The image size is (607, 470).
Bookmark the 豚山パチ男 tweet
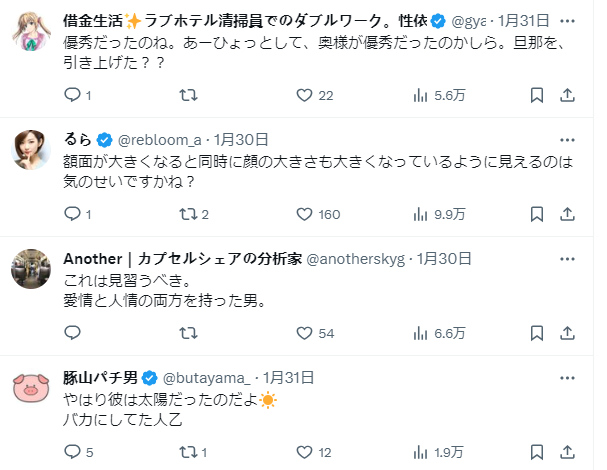click(x=536, y=451)
